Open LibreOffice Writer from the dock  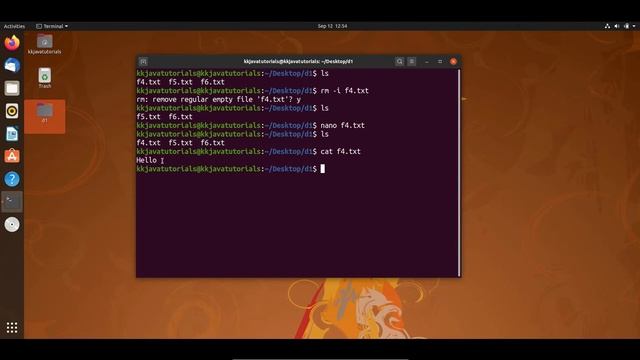pos(12,134)
